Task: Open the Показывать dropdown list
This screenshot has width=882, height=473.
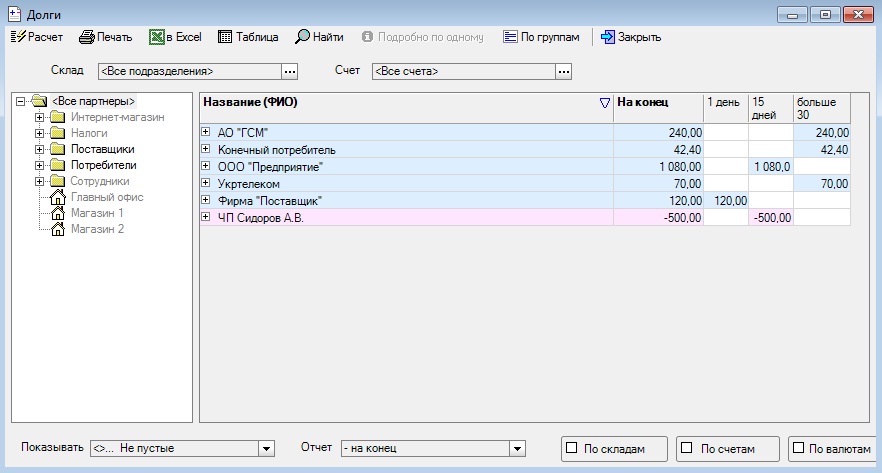Action: pyautogui.click(x=266, y=449)
